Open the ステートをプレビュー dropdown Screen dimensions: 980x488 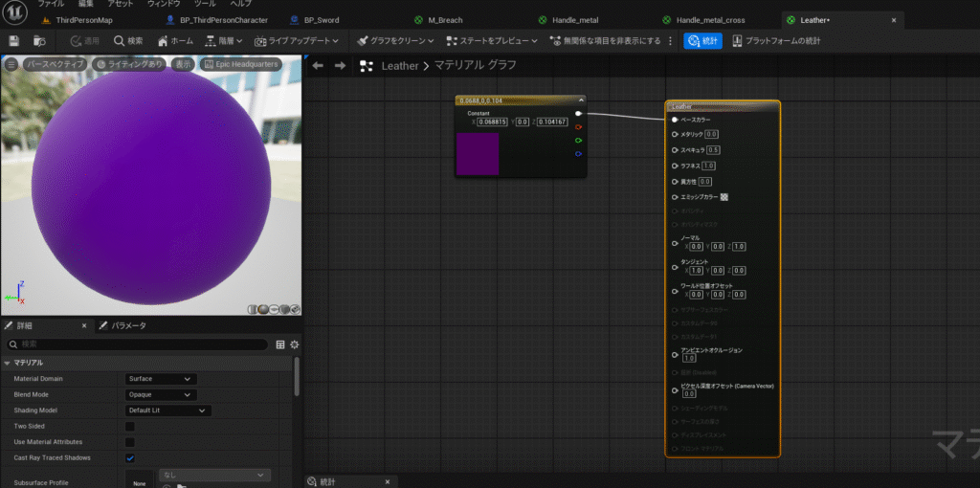(493, 41)
